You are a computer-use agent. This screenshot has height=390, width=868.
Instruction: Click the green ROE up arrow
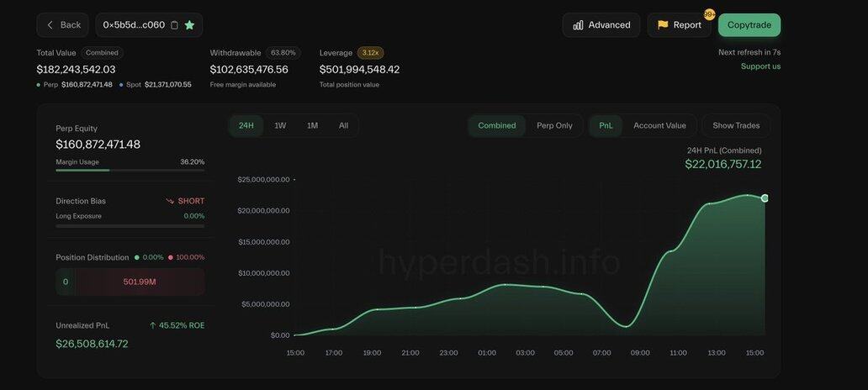152,325
